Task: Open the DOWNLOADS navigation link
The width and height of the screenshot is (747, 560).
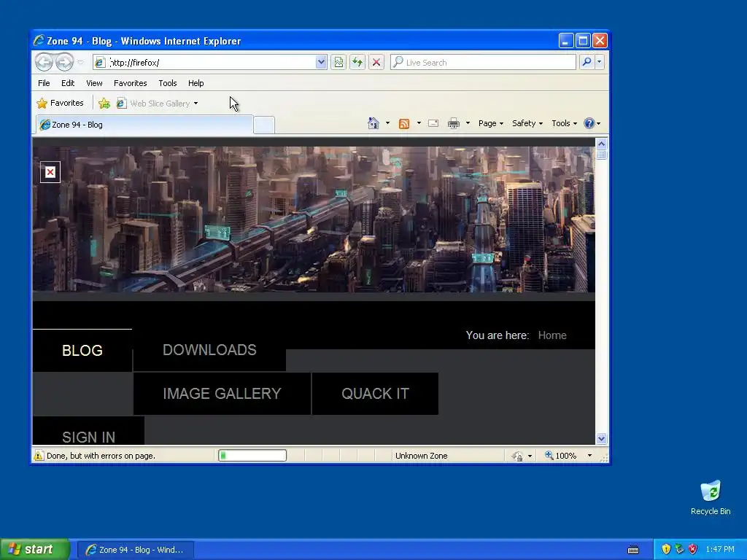Action: pos(209,350)
